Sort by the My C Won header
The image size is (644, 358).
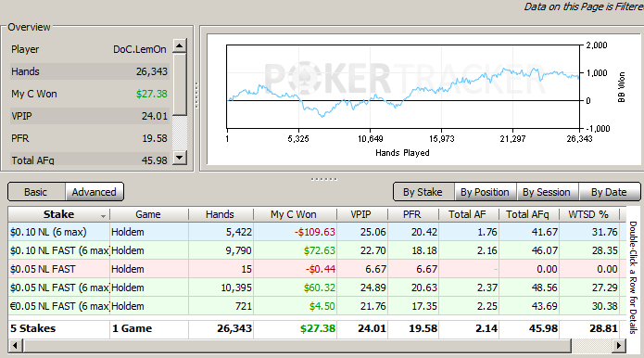point(295,214)
